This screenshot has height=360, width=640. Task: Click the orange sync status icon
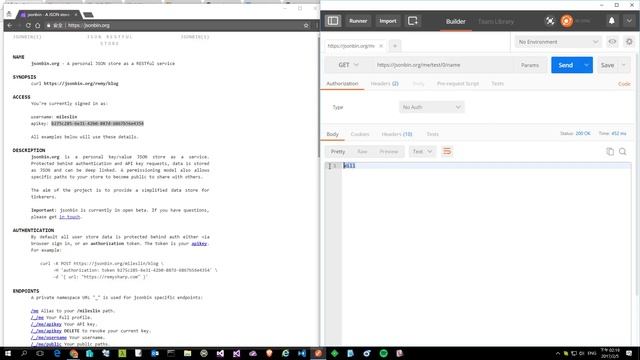pyautogui.click(x=566, y=21)
